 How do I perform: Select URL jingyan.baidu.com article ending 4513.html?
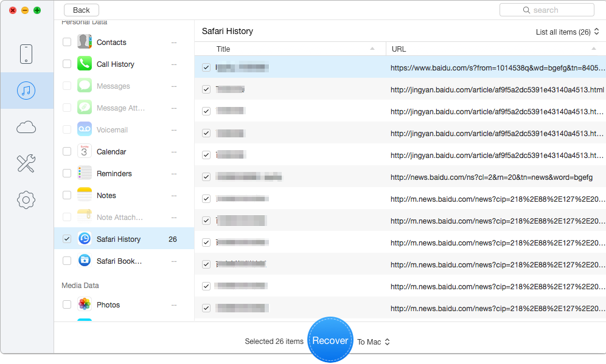(497, 89)
